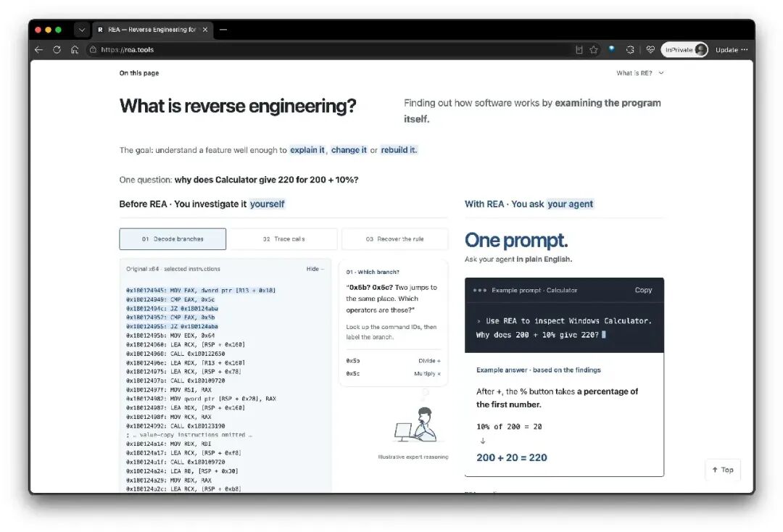Viewport: 783px width, 532px height.
Task: Click the 0x5c Multiply row
Action: [394, 373]
